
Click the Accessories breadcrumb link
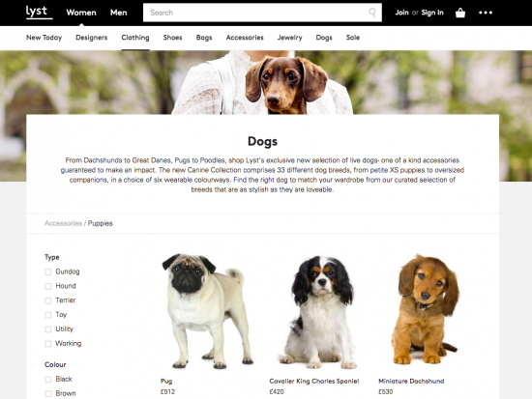click(64, 223)
